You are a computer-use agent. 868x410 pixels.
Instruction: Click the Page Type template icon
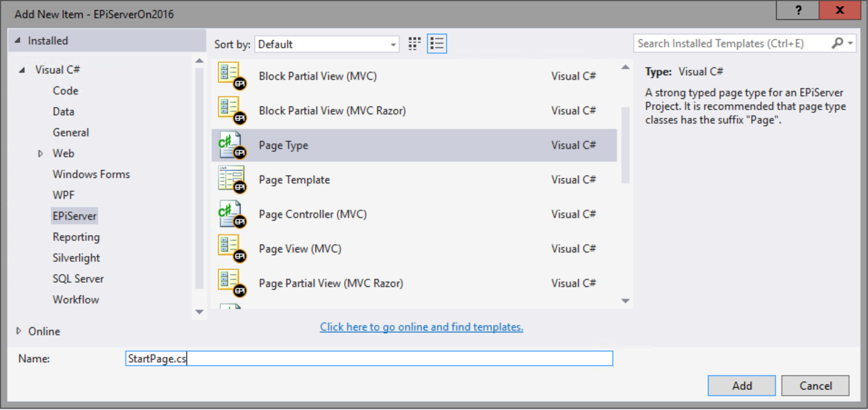coord(231,145)
